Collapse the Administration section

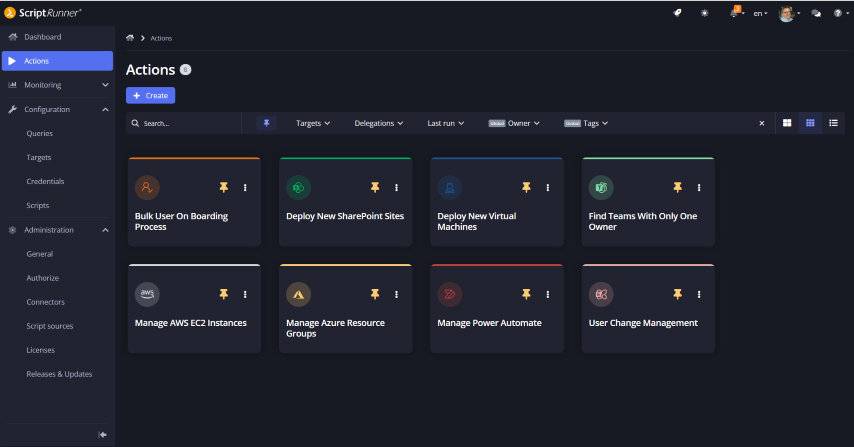pos(57,230)
